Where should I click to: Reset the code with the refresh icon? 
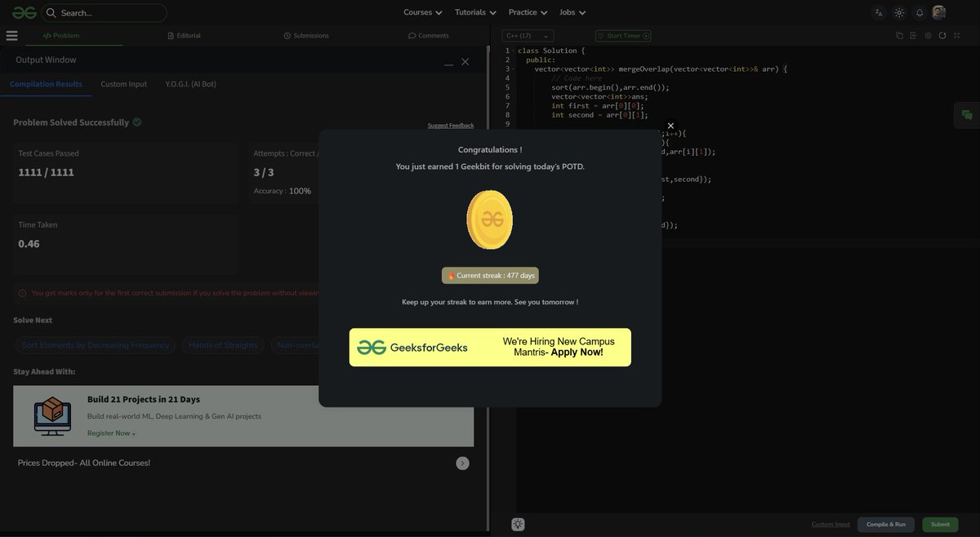point(942,36)
